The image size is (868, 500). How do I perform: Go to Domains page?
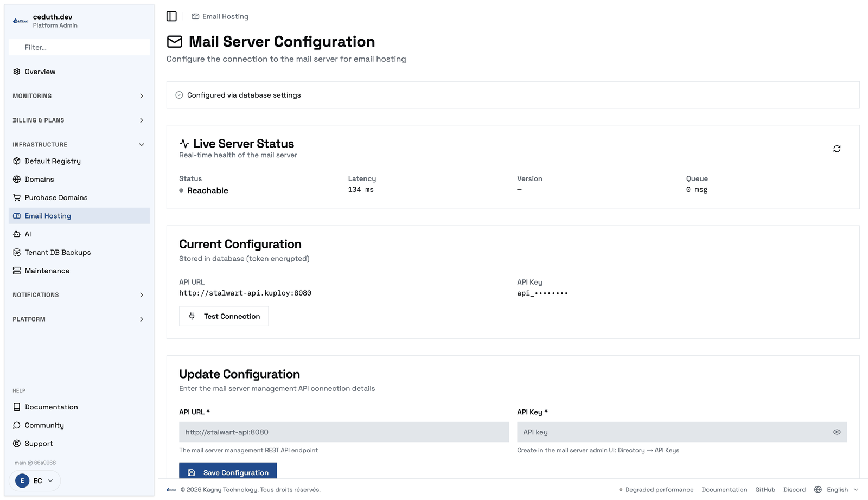[x=79, y=180]
